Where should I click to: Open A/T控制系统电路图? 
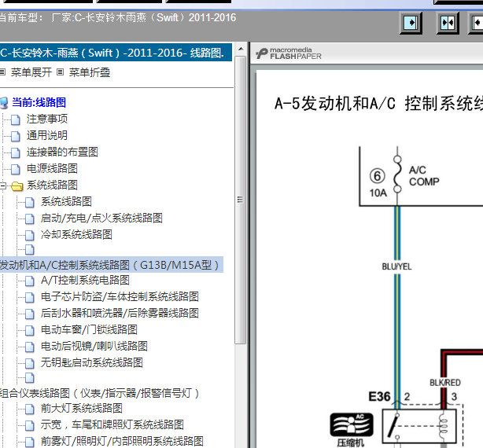(85, 281)
